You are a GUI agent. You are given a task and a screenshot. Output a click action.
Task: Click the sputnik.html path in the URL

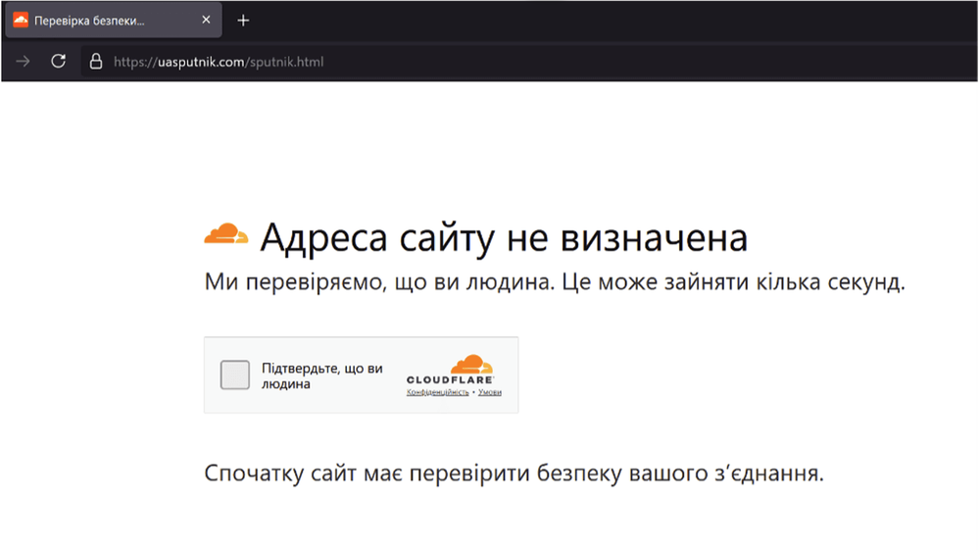click(x=287, y=62)
